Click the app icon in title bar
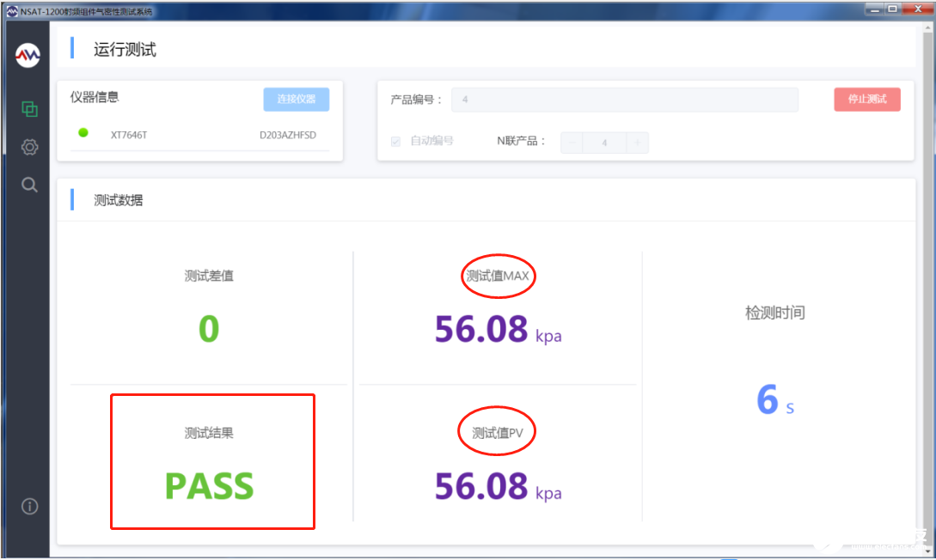The width and height of the screenshot is (936, 560). coord(11,10)
